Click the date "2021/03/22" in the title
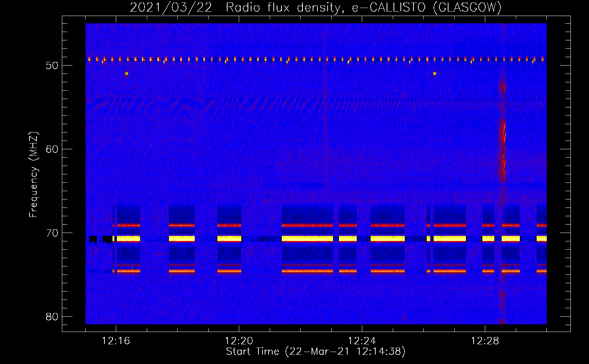 [x=171, y=7]
